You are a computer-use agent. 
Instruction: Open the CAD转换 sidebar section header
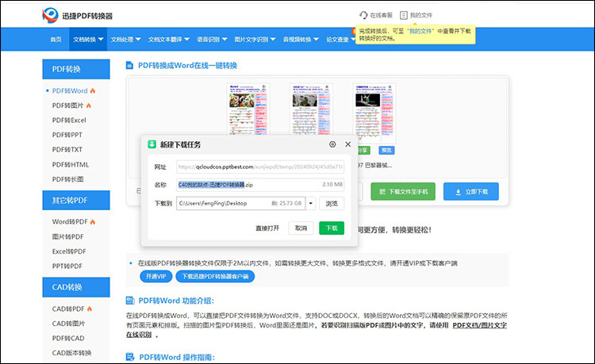(x=76, y=287)
